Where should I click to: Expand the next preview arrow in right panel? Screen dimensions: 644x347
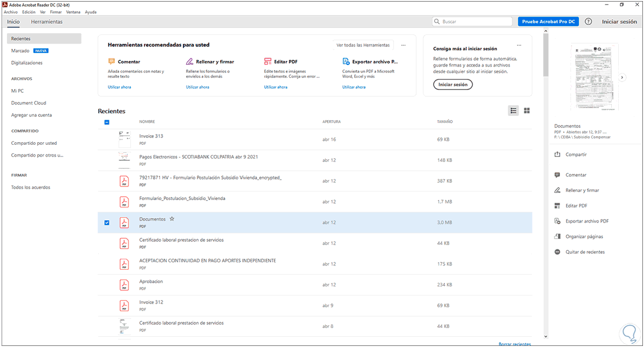[622, 77]
